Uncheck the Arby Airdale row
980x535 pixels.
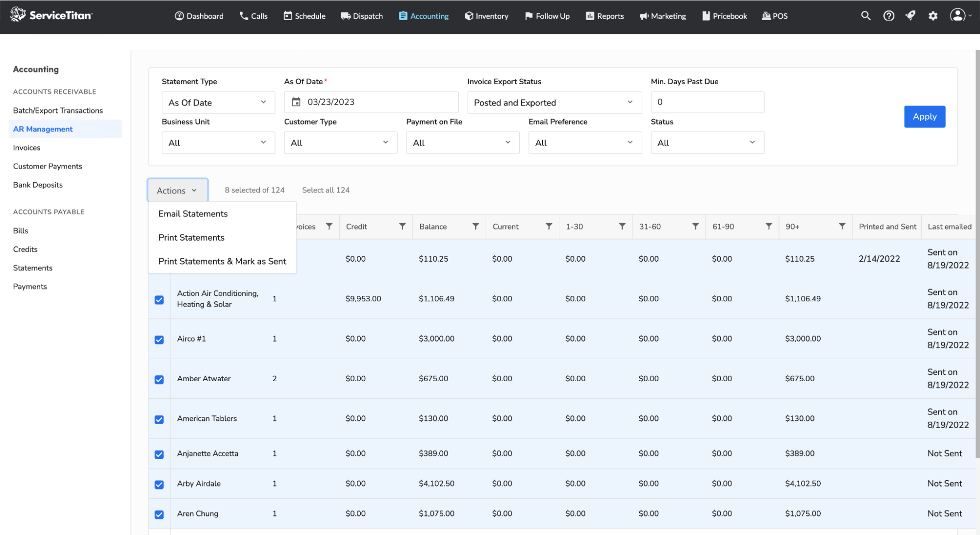coord(159,485)
